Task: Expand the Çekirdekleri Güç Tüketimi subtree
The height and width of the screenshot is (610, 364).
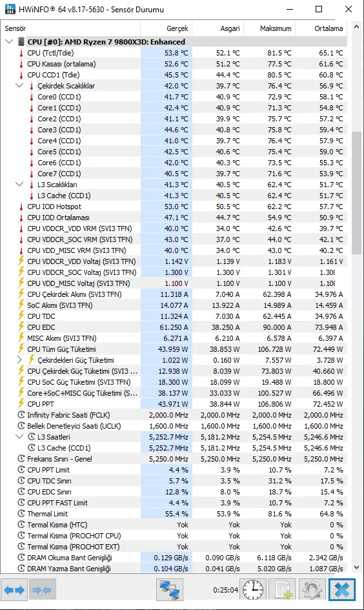Action: pyautogui.click(x=19, y=360)
